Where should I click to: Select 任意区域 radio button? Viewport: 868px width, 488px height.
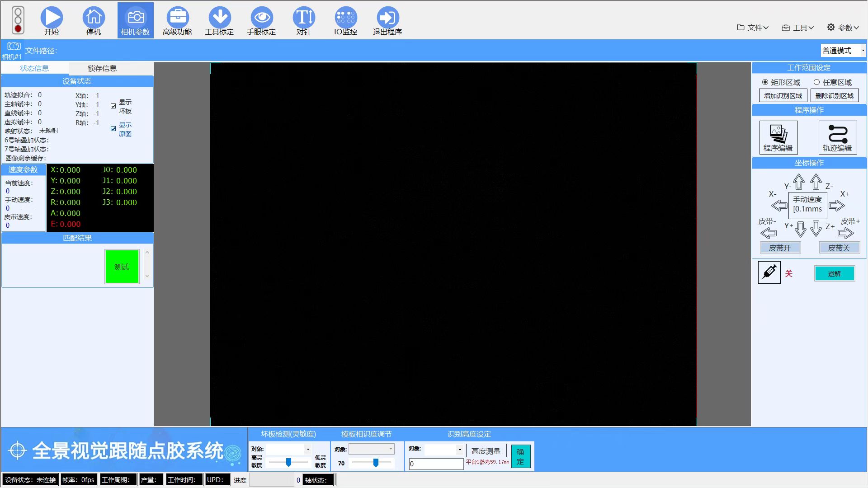[x=816, y=82]
